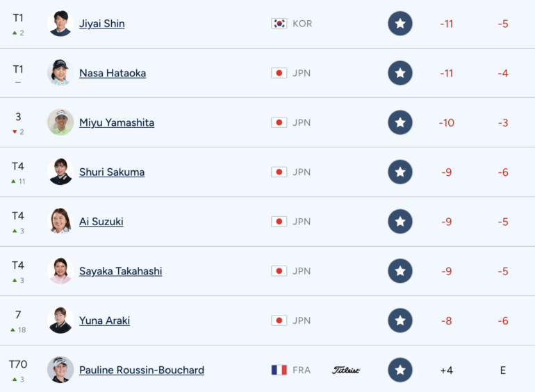Click the Titleist sponsor logo
535x392 pixels.
[346, 370]
